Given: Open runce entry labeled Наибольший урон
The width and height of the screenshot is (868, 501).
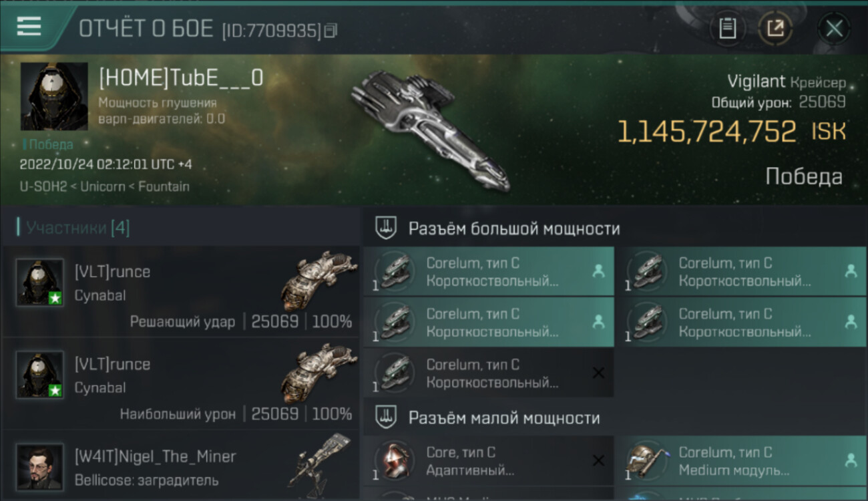Looking at the screenshot, I should 181,384.
